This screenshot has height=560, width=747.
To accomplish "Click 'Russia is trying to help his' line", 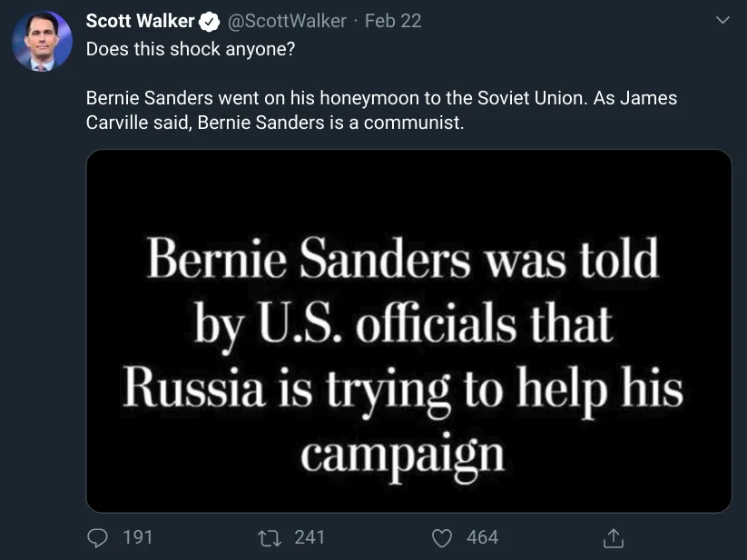I will [x=403, y=391].
